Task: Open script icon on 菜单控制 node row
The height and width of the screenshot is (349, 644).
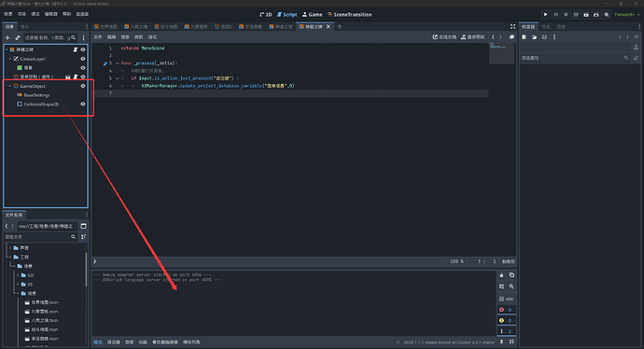Action: point(76,77)
